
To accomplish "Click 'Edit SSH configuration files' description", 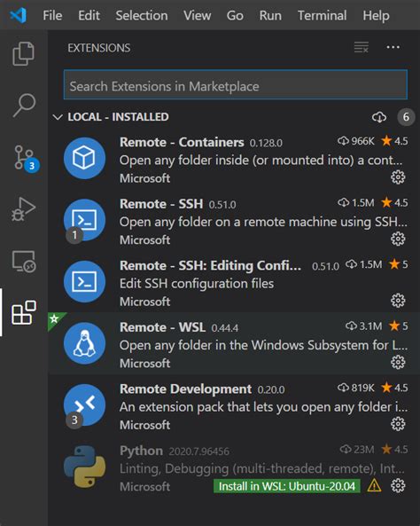I will point(197,284).
